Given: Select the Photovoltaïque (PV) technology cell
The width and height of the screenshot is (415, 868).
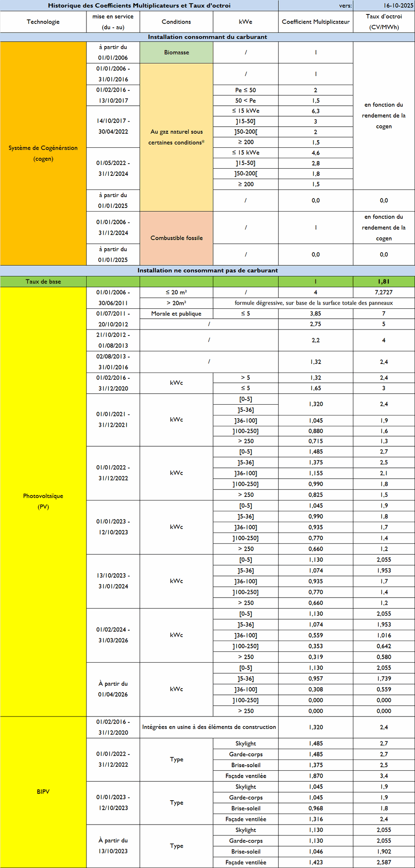Looking at the screenshot, I should tap(43, 501).
